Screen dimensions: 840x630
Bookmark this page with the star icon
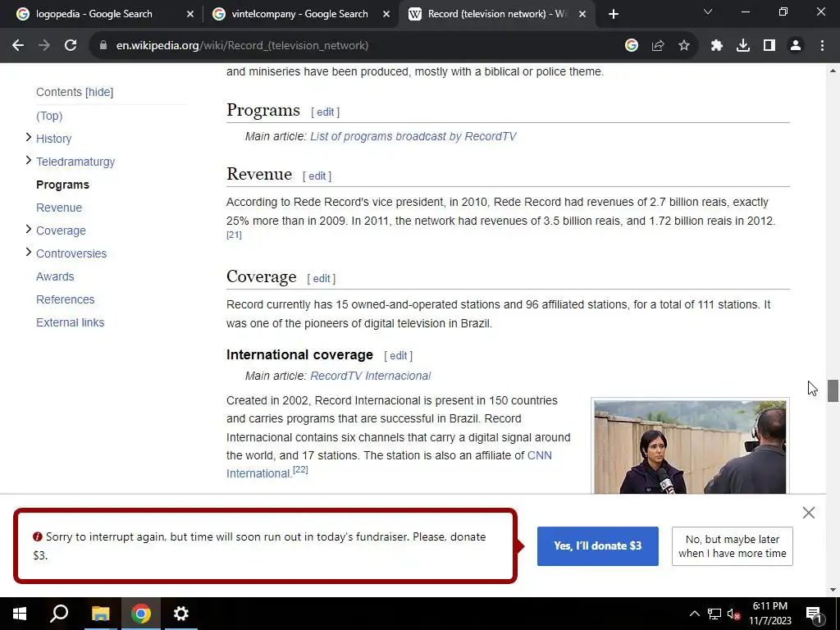click(684, 46)
